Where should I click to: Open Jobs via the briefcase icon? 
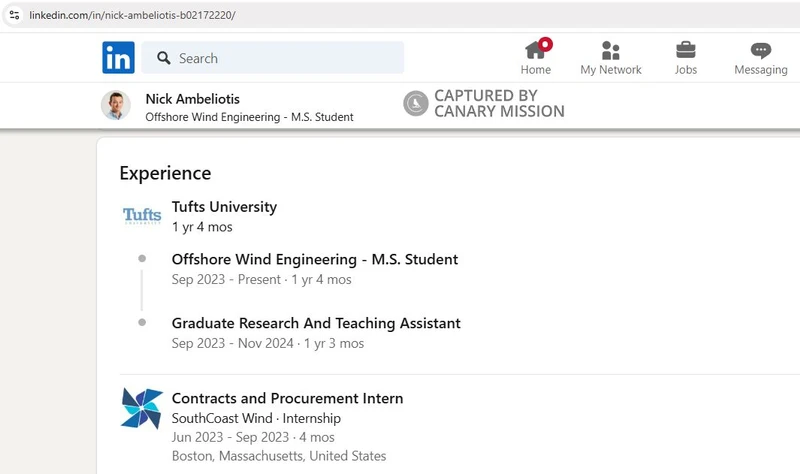click(686, 51)
